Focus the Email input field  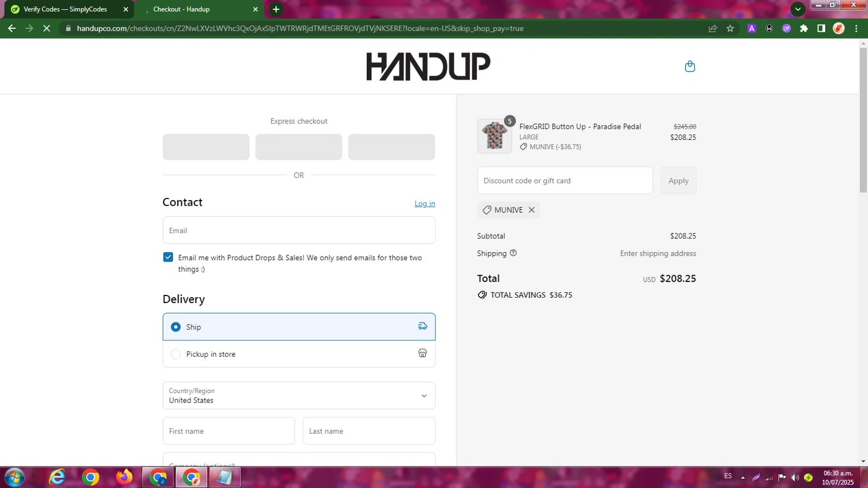point(299,230)
